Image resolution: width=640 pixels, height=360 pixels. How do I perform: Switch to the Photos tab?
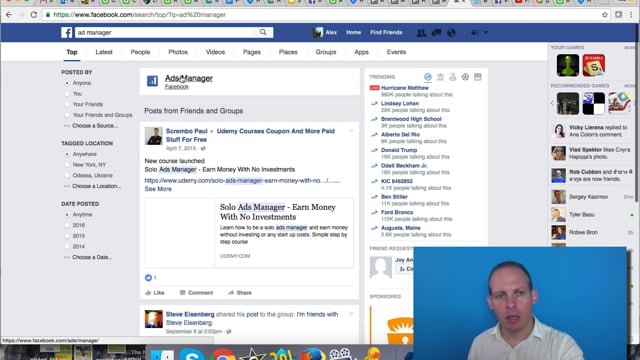pos(178,52)
